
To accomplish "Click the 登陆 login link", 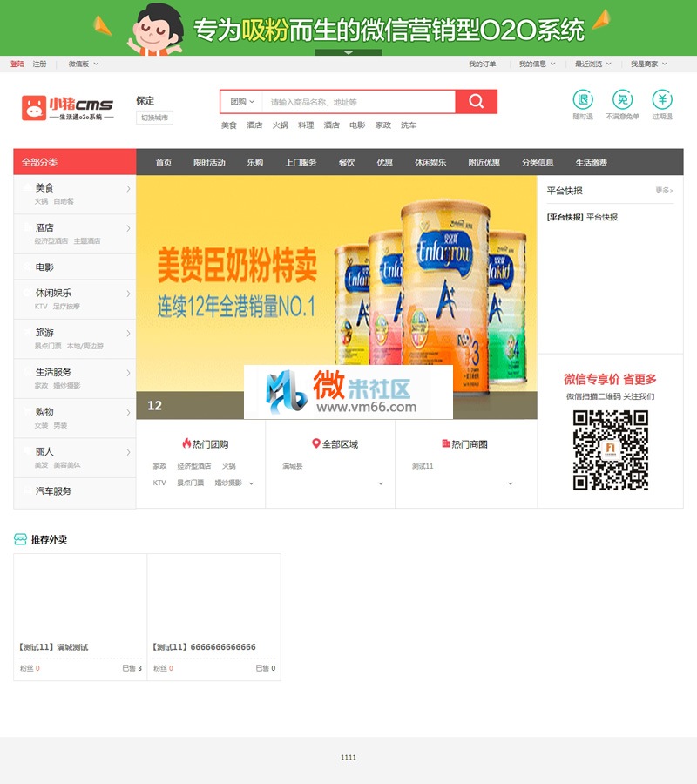I will pyautogui.click(x=17, y=64).
